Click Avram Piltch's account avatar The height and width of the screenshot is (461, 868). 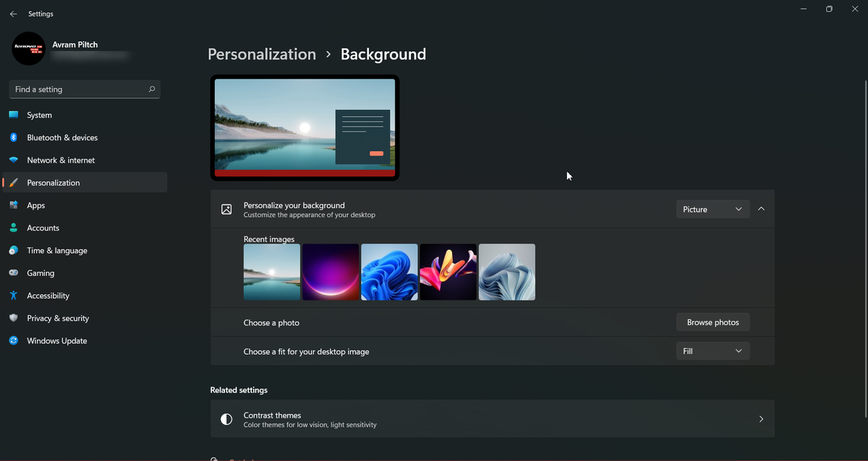tap(28, 48)
